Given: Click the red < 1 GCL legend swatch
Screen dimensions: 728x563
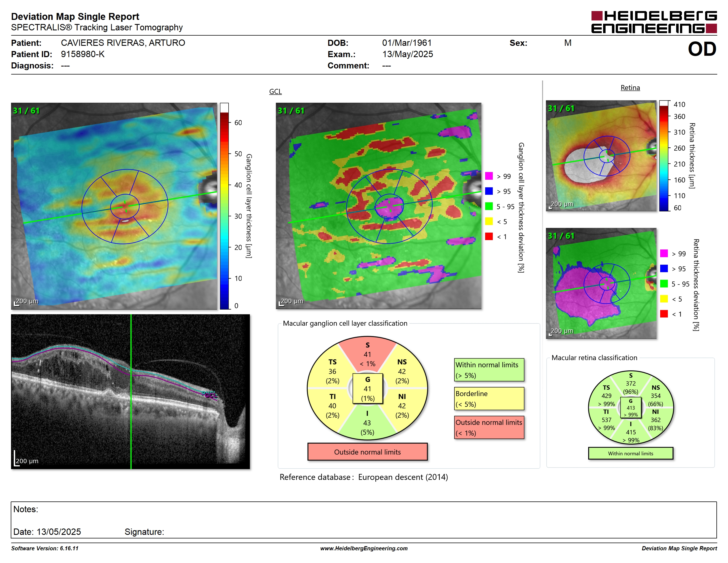Looking at the screenshot, I should (x=489, y=237).
